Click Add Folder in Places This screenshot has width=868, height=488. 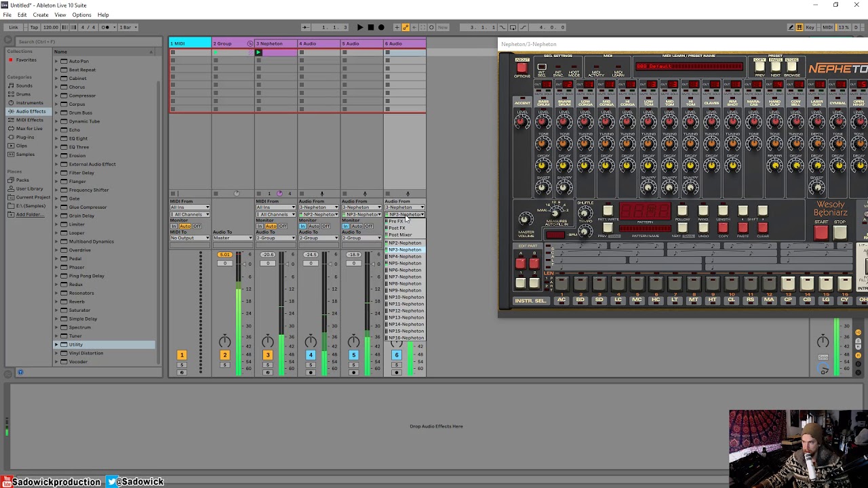click(x=28, y=214)
